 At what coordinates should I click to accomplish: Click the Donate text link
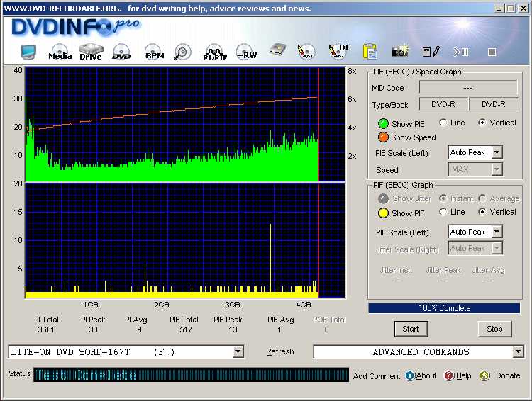[x=508, y=375]
